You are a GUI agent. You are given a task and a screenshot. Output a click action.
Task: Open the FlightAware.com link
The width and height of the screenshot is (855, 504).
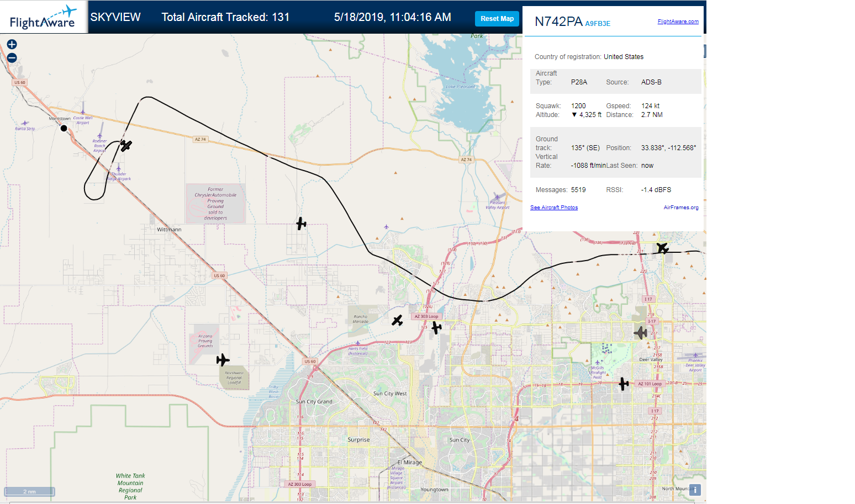click(x=678, y=22)
